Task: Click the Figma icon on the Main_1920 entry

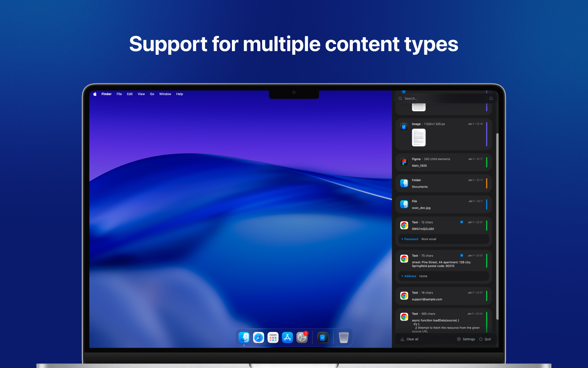Action: click(x=404, y=162)
